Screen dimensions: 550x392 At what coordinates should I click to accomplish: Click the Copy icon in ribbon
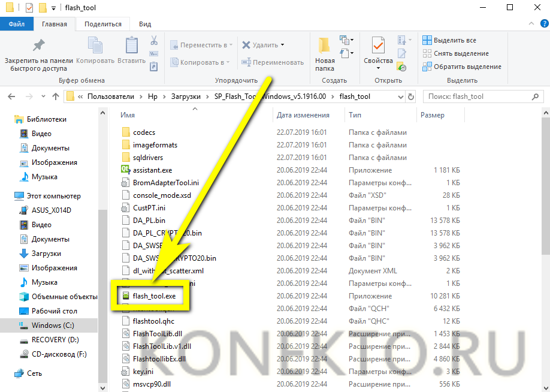[95, 47]
